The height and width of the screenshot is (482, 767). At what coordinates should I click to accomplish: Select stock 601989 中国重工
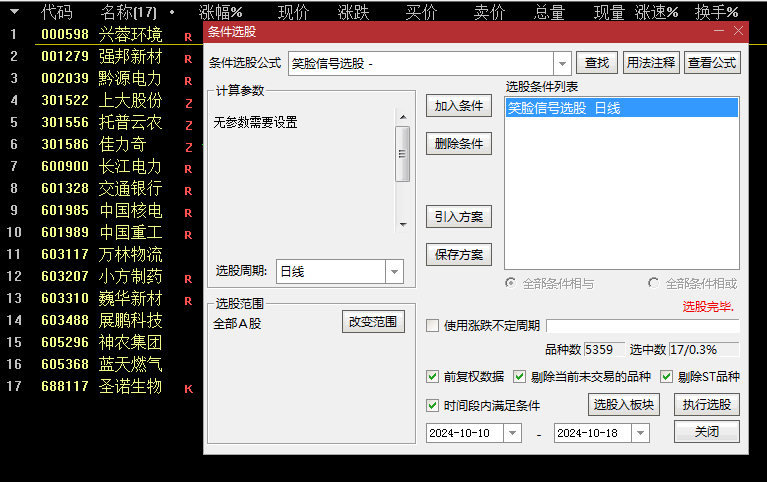[101, 232]
